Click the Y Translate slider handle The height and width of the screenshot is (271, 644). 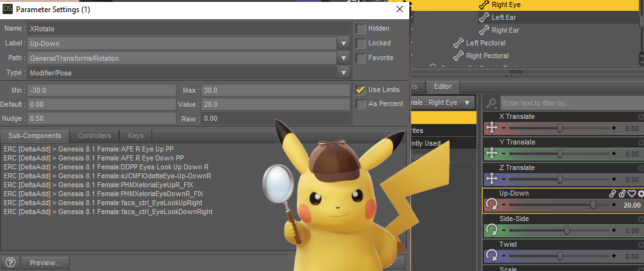point(560,153)
